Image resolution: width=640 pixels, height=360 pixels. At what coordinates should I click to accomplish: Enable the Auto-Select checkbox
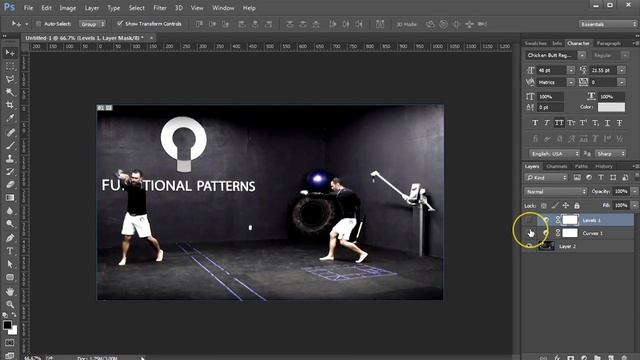click(38, 24)
